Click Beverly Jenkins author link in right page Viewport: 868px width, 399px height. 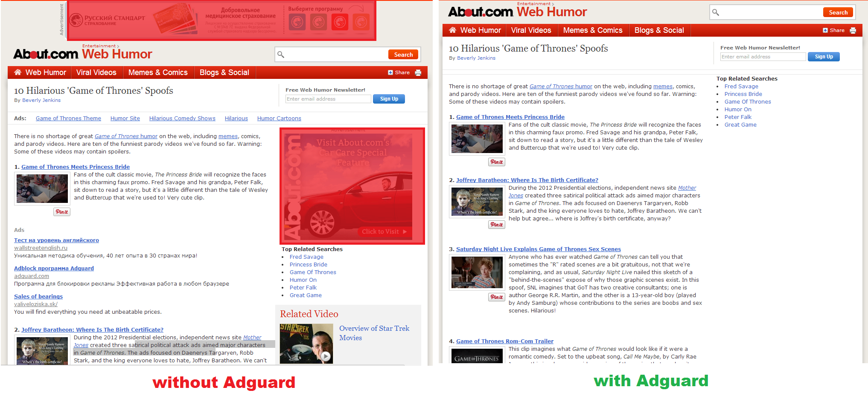click(x=476, y=58)
